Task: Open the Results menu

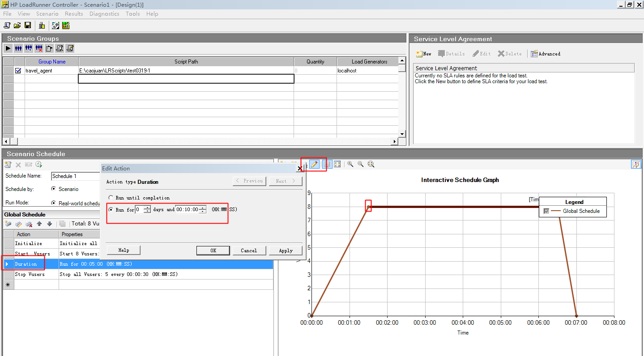Action: [x=74, y=14]
